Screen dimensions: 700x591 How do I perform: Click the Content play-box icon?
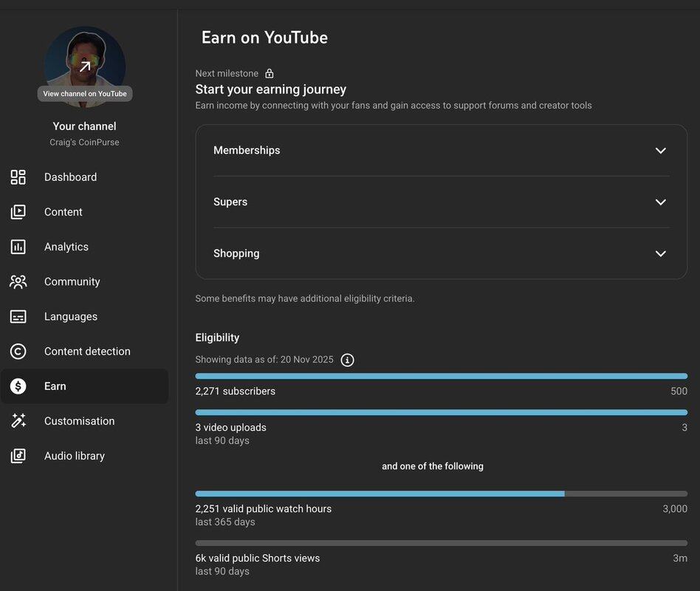(18, 212)
